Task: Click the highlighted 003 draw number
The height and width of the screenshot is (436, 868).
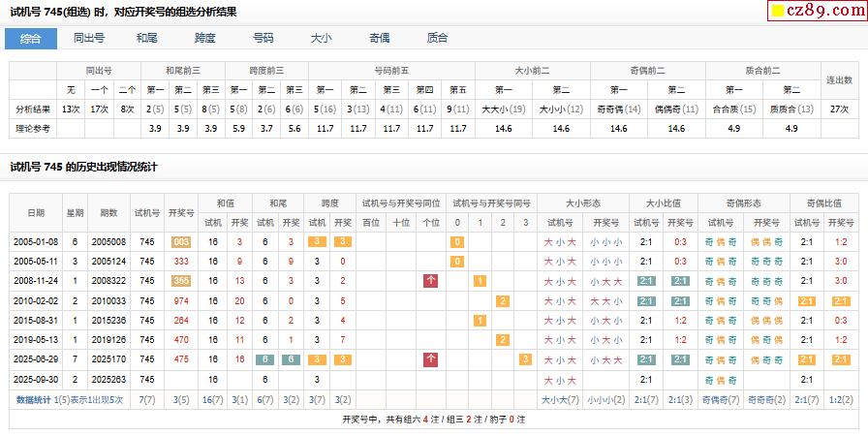Action: [x=181, y=242]
